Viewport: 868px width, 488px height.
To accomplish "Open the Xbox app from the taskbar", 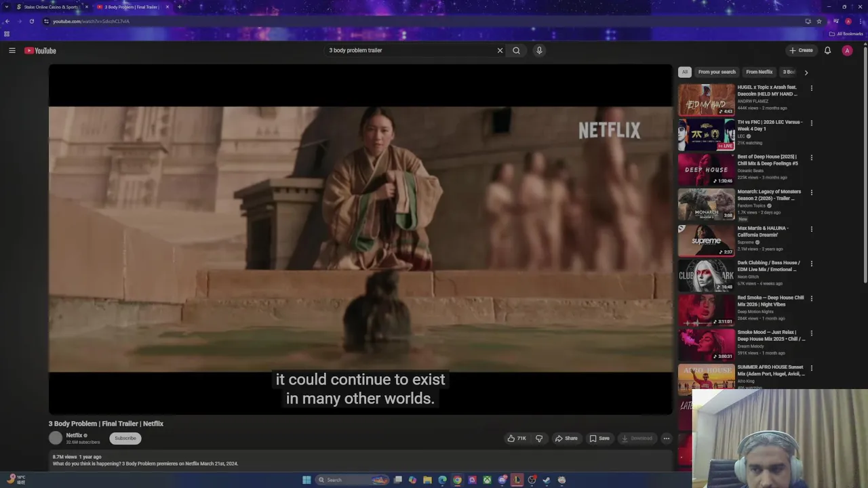I will [487, 480].
